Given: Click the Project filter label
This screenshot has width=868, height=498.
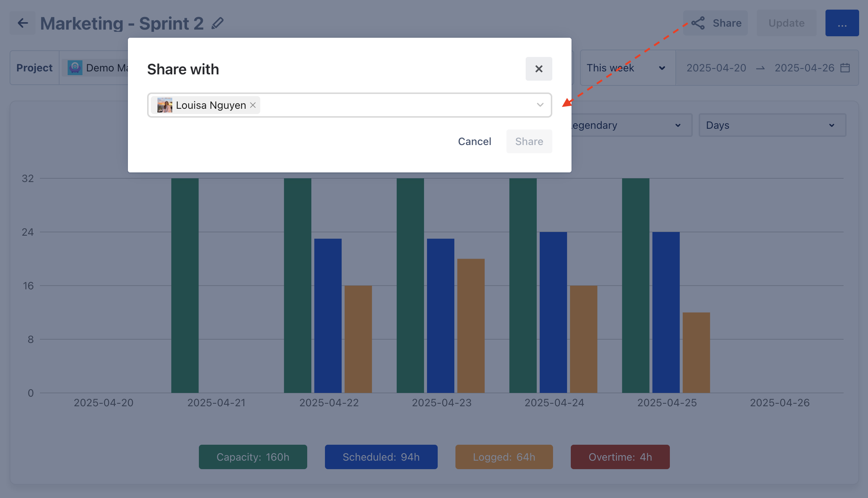Looking at the screenshot, I should [x=34, y=68].
